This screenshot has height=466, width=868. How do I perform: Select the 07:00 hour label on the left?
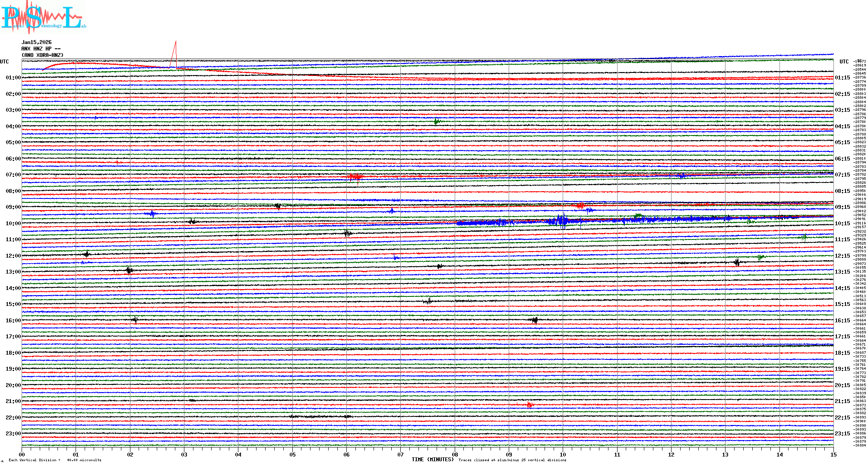(13, 175)
